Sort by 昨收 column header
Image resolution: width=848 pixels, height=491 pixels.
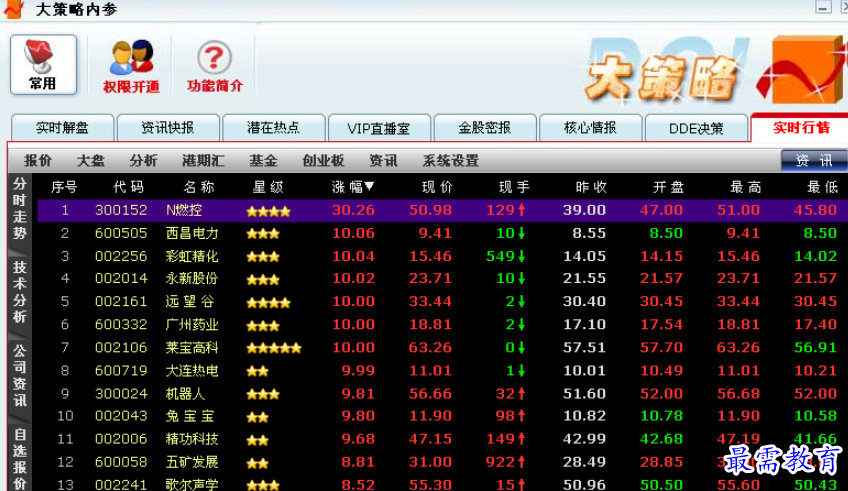(x=591, y=187)
